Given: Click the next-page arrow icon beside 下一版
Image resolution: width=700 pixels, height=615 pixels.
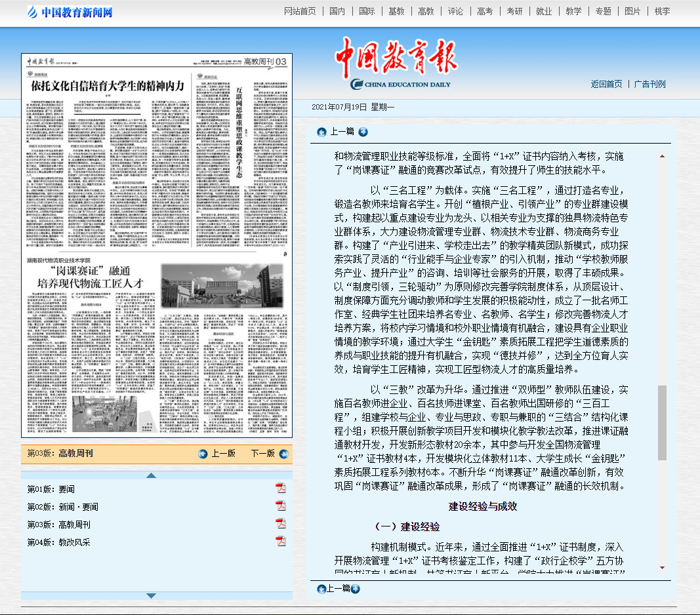Looking at the screenshot, I should [284, 454].
